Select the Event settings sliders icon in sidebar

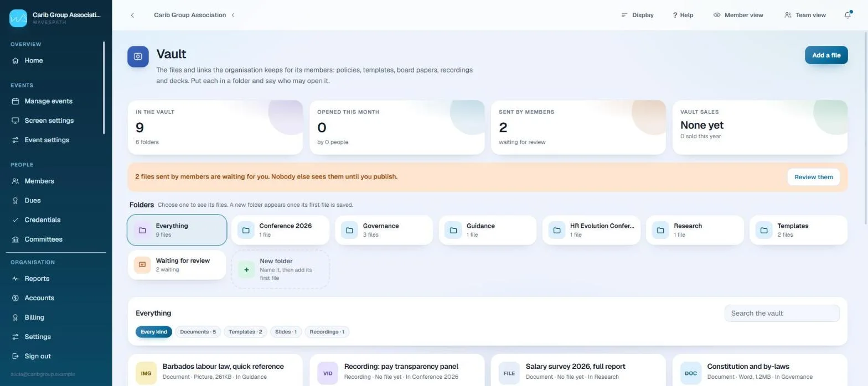(x=15, y=140)
